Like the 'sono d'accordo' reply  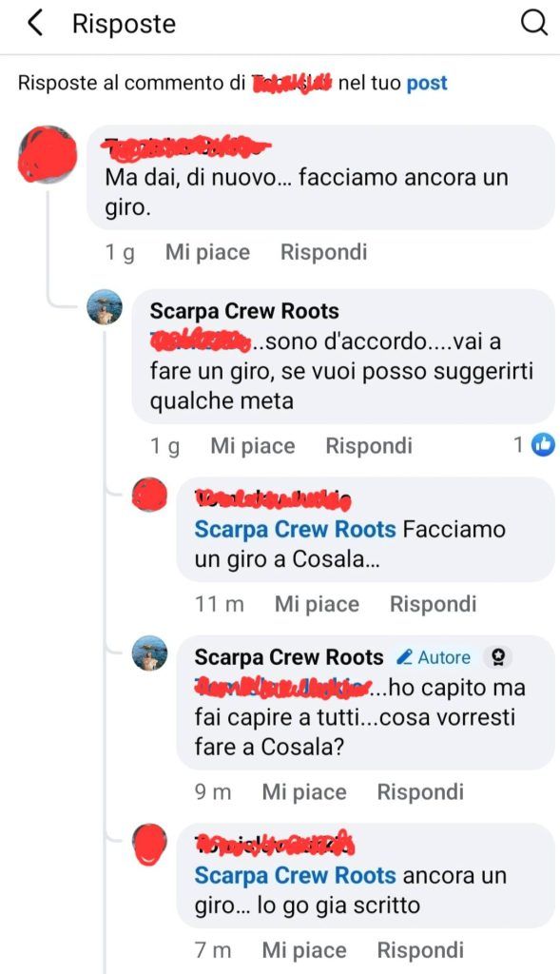[253, 446]
